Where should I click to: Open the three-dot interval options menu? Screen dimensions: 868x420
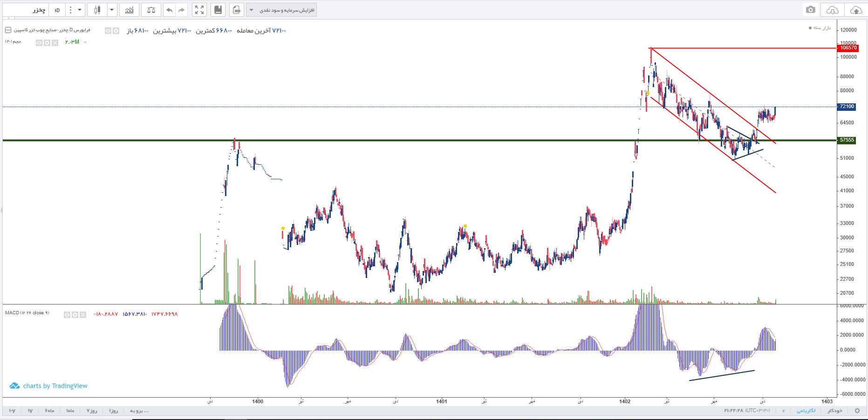pos(70,10)
